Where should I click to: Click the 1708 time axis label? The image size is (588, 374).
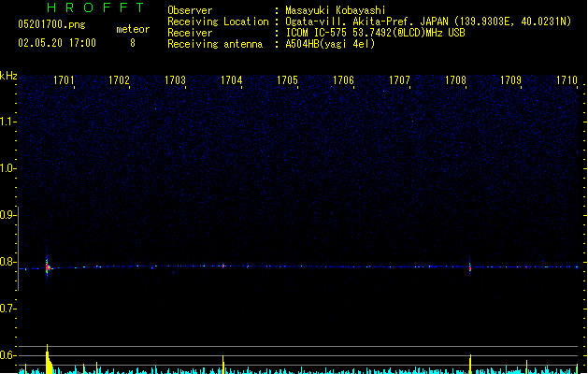[x=455, y=80]
